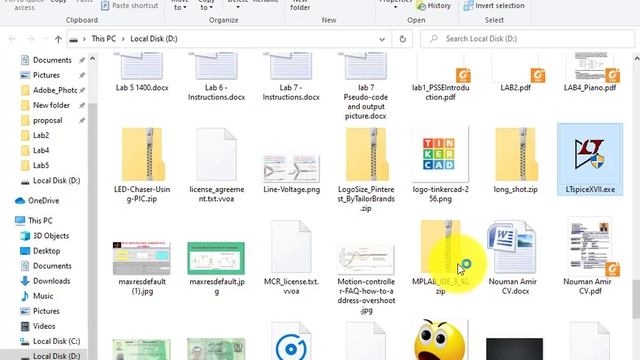Go up one folder level

[x=58, y=39]
